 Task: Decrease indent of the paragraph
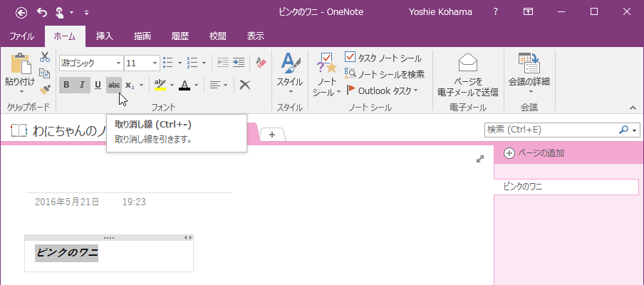[x=222, y=63]
